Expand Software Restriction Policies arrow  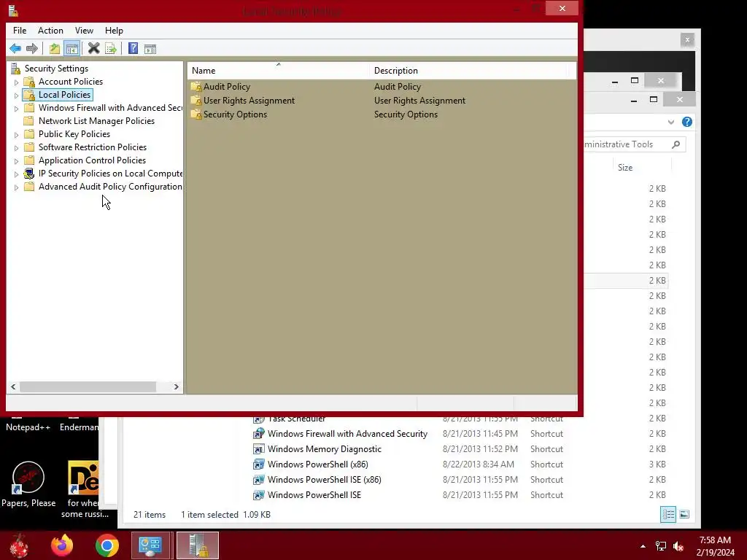(16, 148)
